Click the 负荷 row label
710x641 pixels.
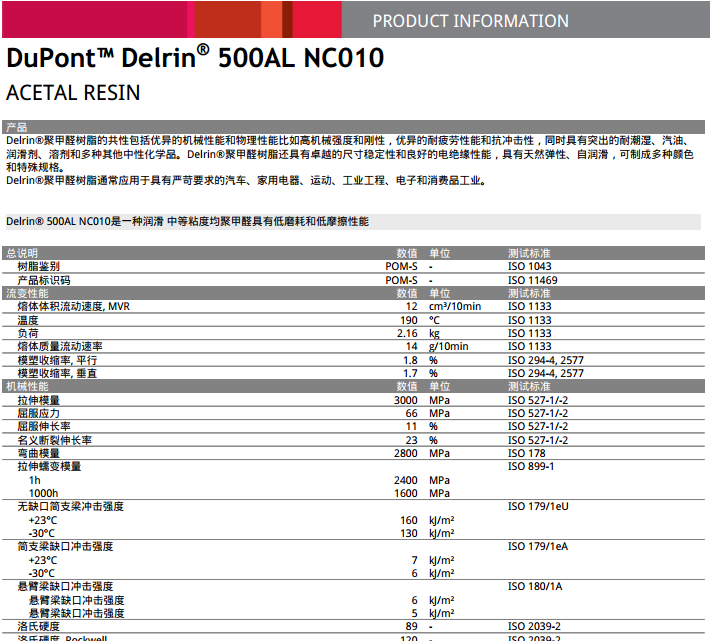point(28,333)
